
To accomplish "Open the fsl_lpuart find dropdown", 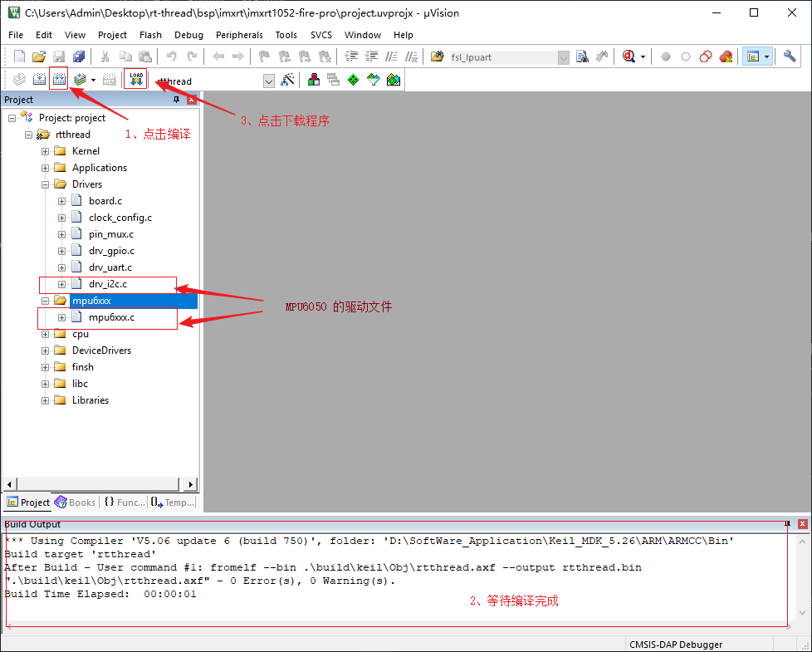I will coord(564,57).
